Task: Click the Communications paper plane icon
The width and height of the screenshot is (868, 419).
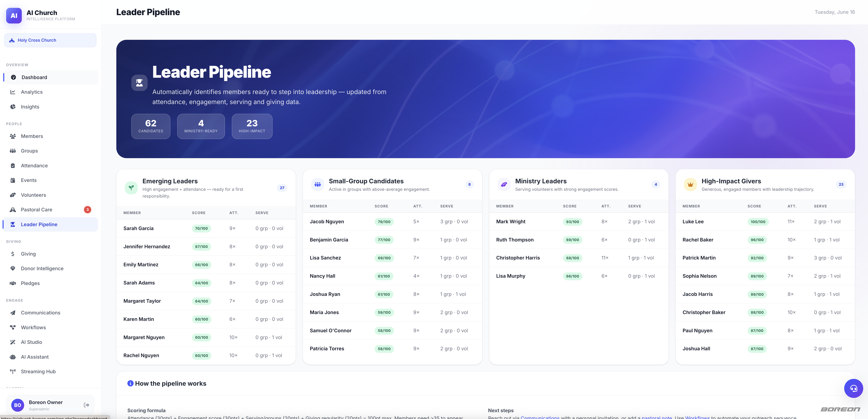Action: (13, 313)
